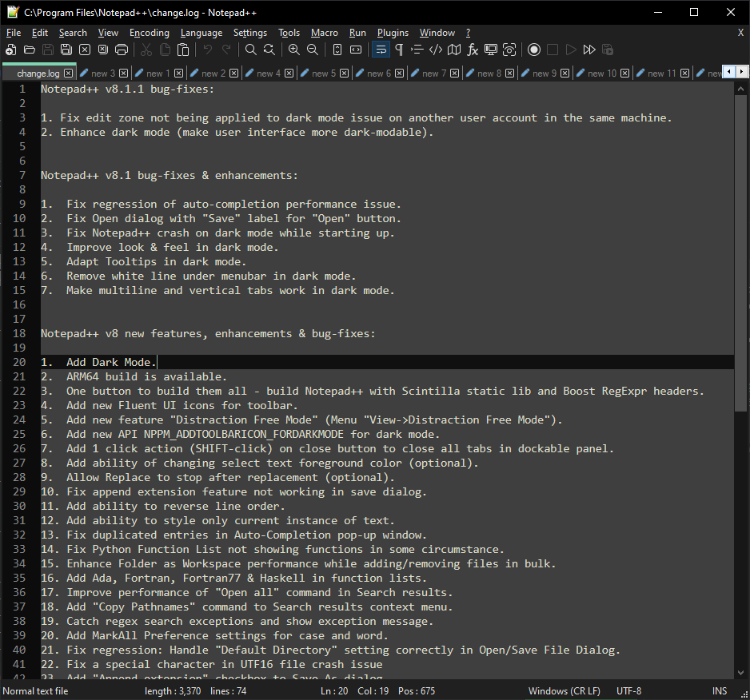Select the Paste toolbar icon
This screenshot has height=700, width=750.
coord(183,50)
